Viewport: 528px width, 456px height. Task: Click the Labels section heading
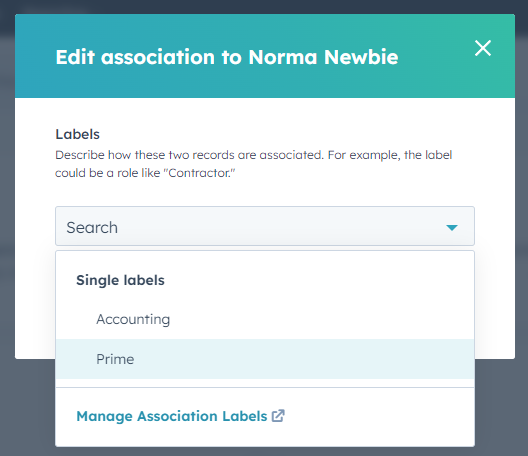77,134
